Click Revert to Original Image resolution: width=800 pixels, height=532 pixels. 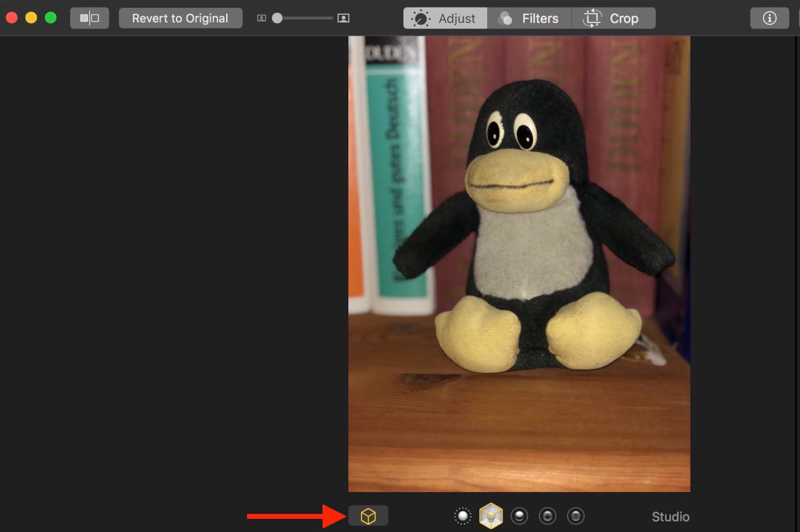[x=180, y=18]
